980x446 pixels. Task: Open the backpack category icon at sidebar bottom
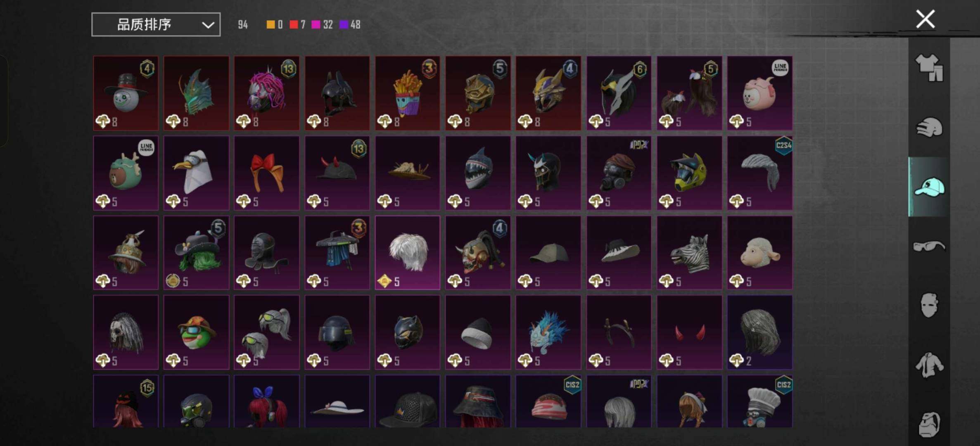click(929, 424)
